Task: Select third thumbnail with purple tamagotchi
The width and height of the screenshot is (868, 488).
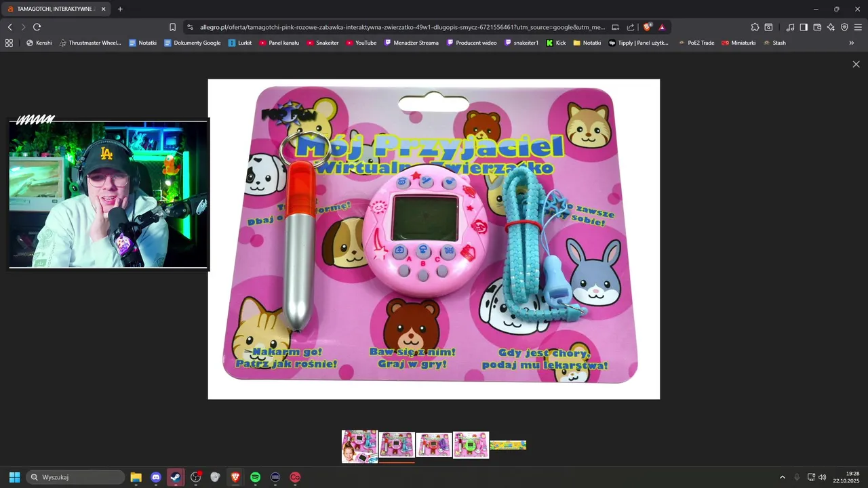Action: [433, 445]
